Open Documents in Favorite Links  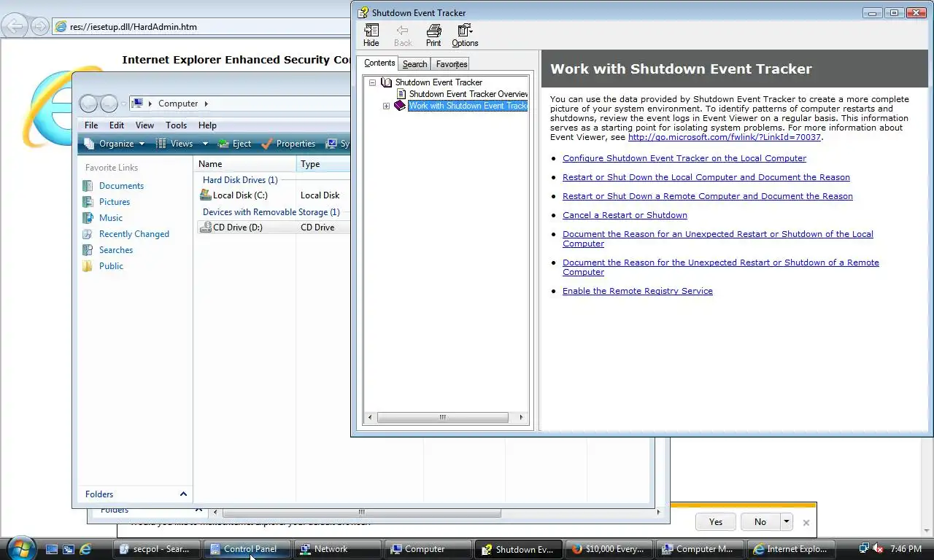pyautogui.click(x=121, y=186)
